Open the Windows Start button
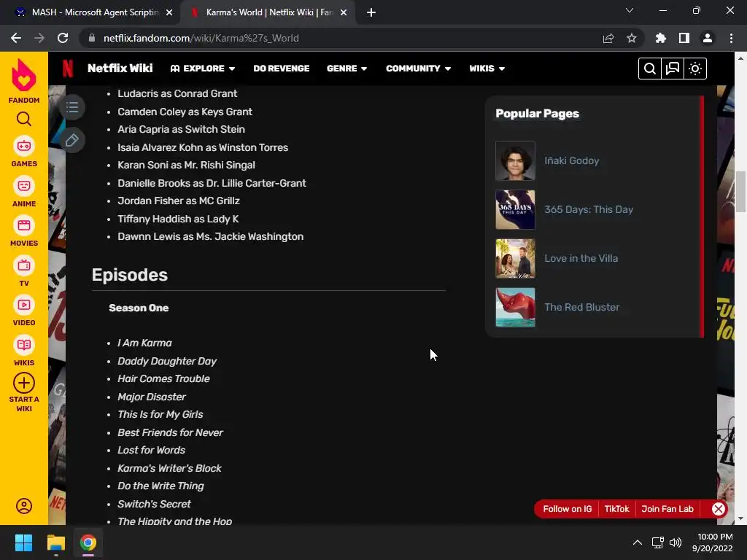This screenshot has height=560, width=747. 23,542
